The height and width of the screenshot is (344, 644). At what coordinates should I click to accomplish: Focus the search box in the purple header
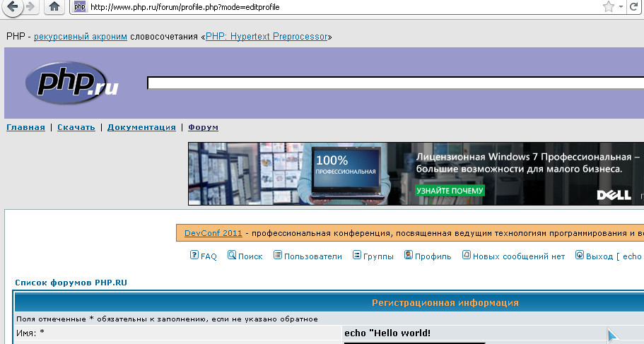pos(395,83)
